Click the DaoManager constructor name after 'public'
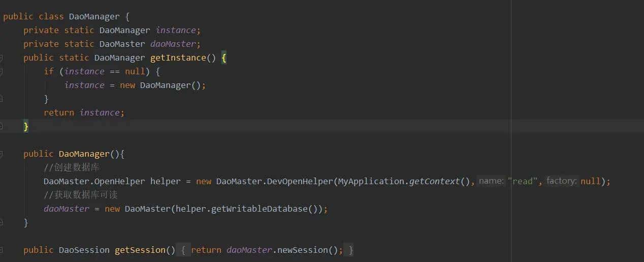The width and height of the screenshot is (644, 262). pos(84,154)
